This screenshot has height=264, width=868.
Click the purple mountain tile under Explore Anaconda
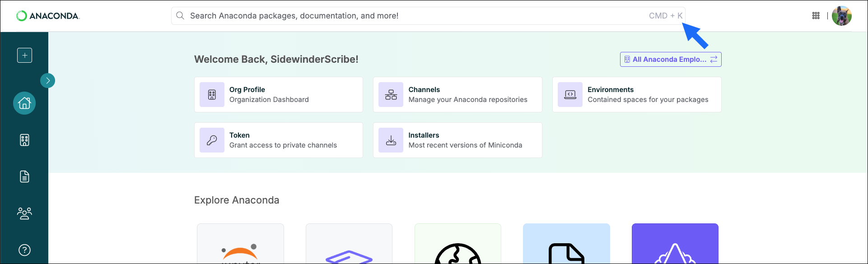pos(675,244)
